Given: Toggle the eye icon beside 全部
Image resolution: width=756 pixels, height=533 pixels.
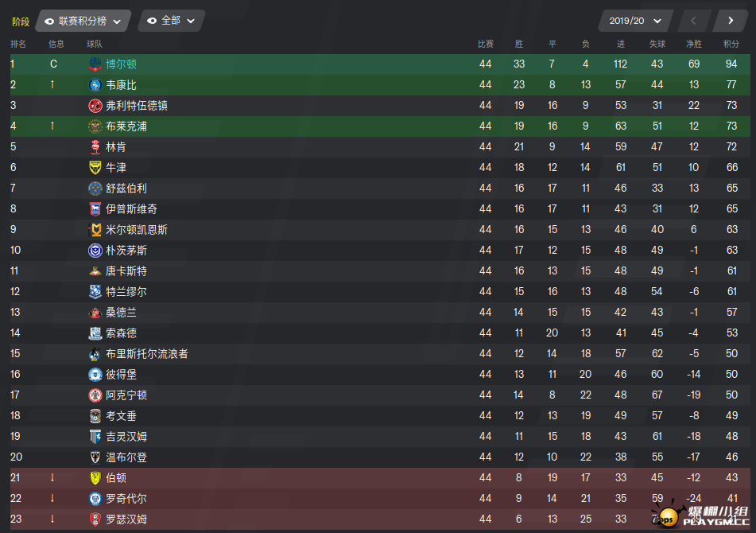Looking at the screenshot, I should [x=152, y=21].
